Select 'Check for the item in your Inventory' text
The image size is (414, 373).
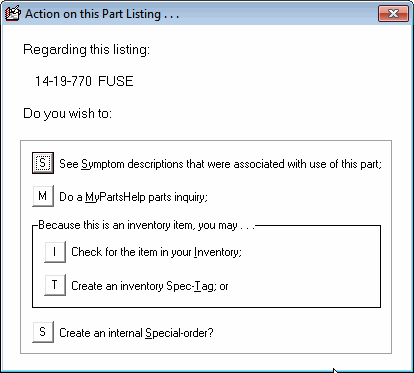point(156,252)
